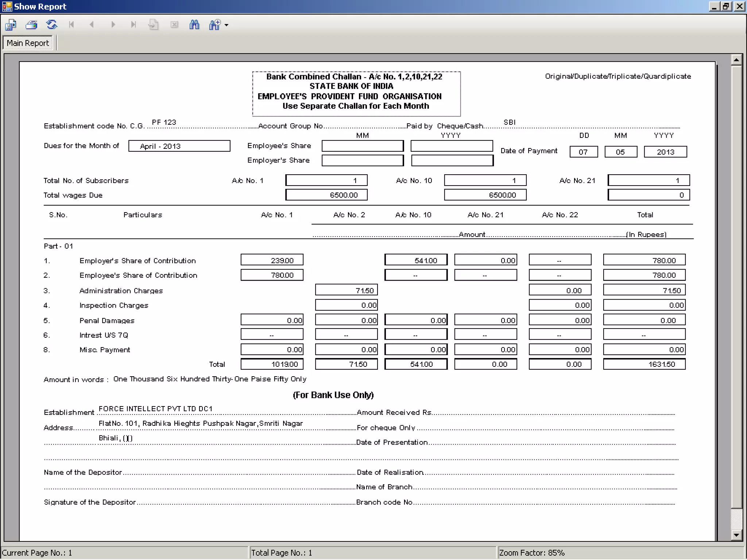Expand the zoom level dropdown arrow
747x560 pixels.
click(227, 25)
